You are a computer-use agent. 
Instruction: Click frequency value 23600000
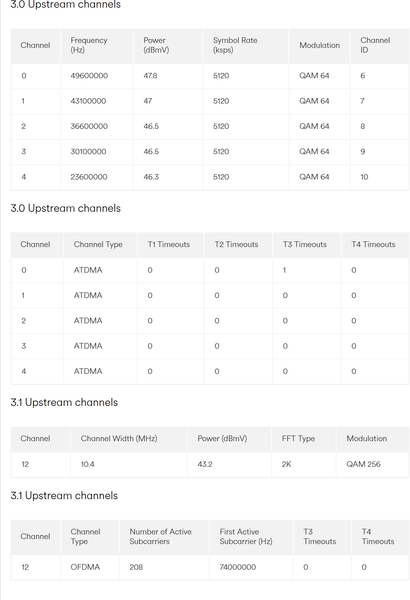[88, 177]
